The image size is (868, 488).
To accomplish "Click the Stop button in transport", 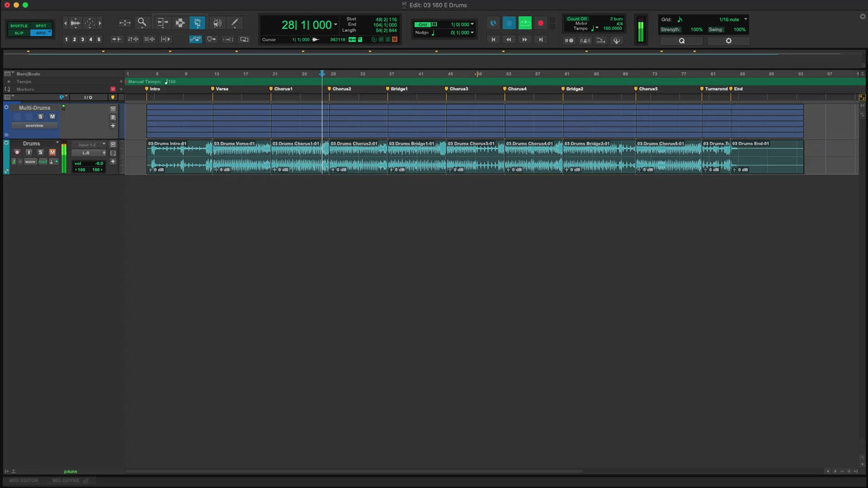I will [509, 23].
